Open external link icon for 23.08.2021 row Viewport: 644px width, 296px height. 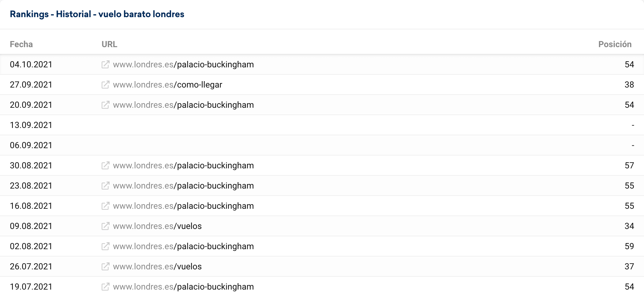[x=105, y=186]
